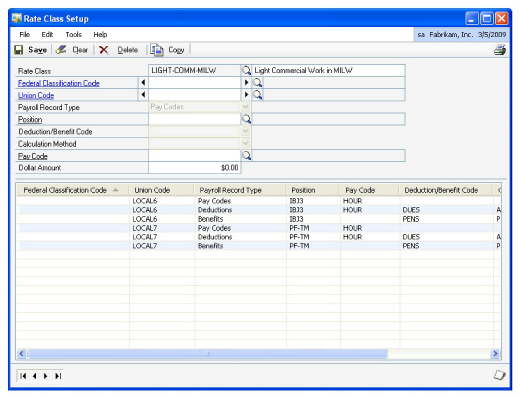This screenshot has width=520, height=398.
Task: Select the LOCAL7 Pay Codes row
Action: pyautogui.click(x=259, y=228)
